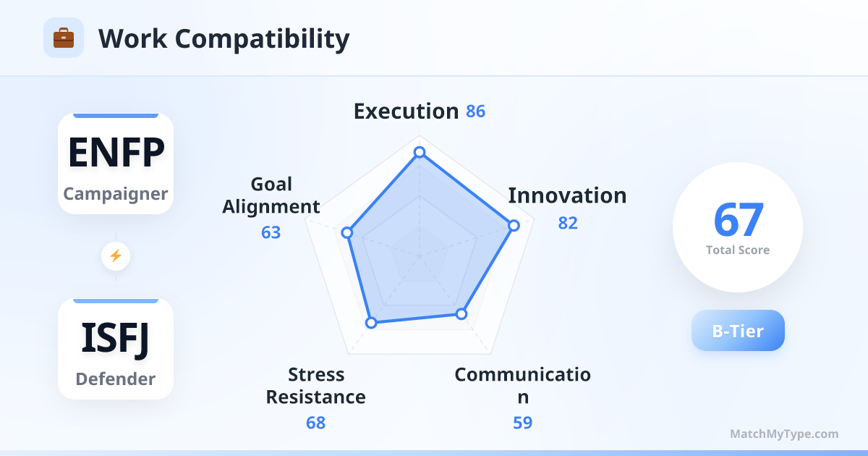Click the Innovation axis label
The image size is (868, 456).
pyautogui.click(x=567, y=195)
